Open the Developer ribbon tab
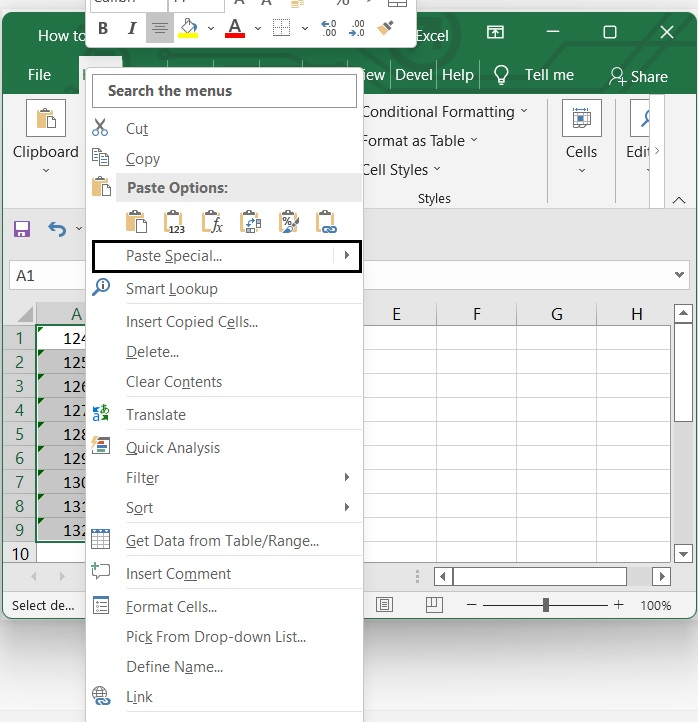This screenshot has width=700, height=722. (x=414, y=75)
